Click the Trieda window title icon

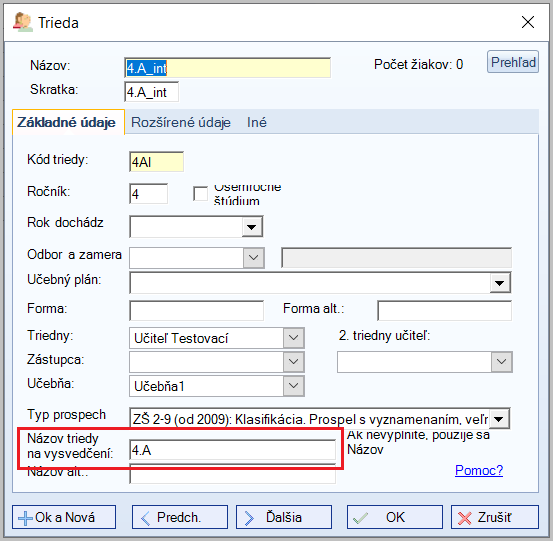click(23, 22)
